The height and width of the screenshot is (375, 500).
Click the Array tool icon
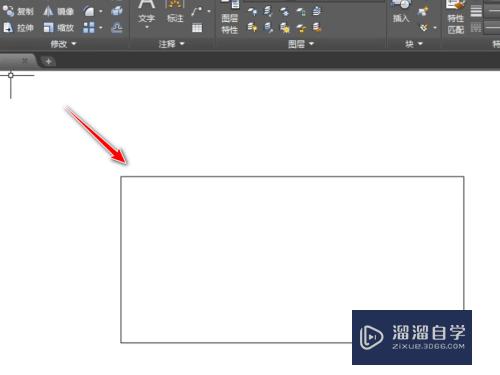pos(89,28)
